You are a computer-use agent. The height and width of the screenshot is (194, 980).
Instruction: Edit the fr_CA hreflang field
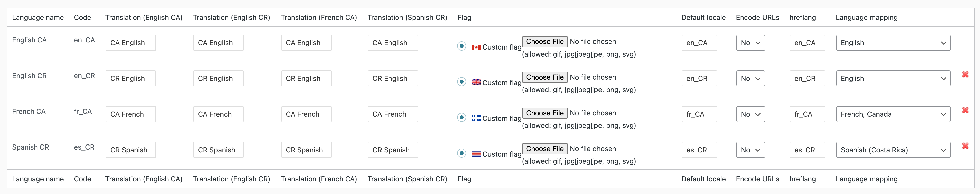(807, 114)
